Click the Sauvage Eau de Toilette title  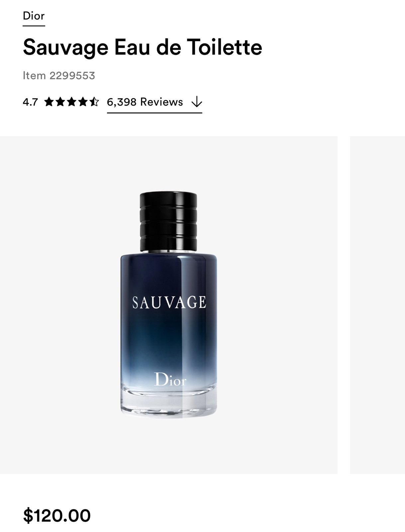(143, 47)
